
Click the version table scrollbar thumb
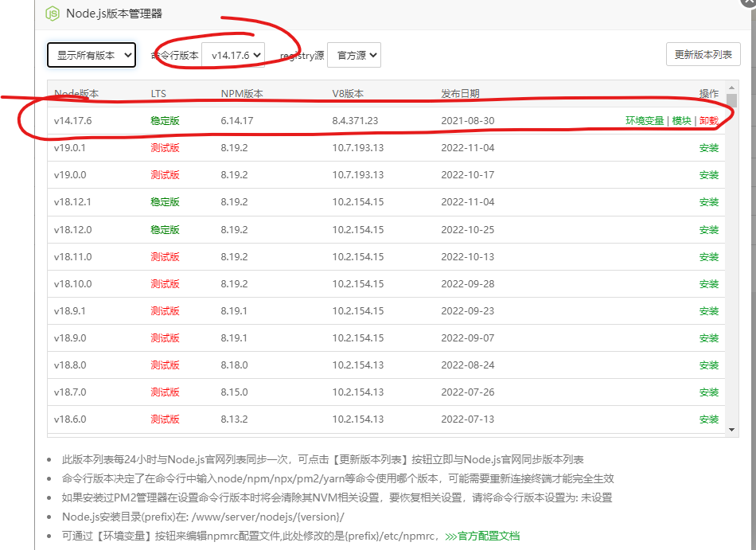tap(731, 100)
